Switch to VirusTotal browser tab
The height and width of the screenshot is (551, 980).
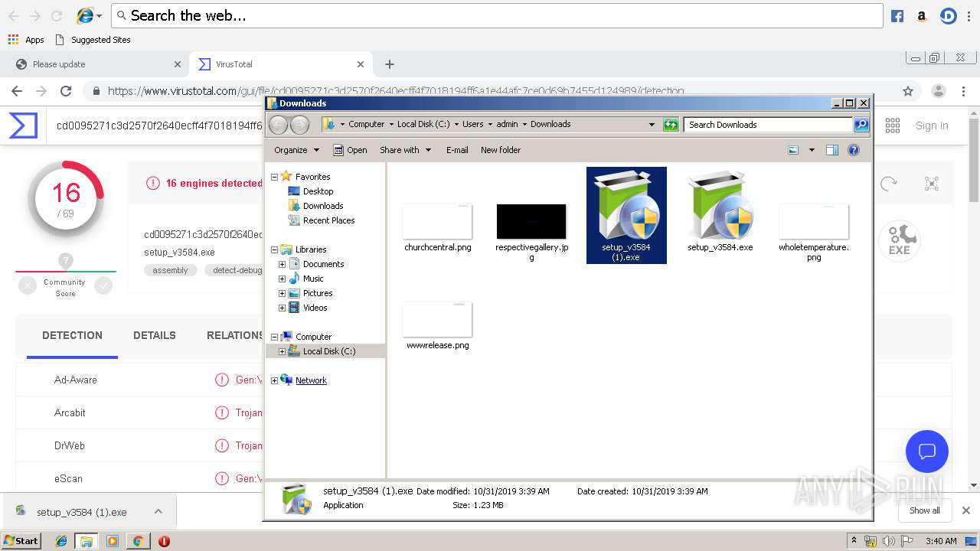pyautogui.click(x=280, y=64)
